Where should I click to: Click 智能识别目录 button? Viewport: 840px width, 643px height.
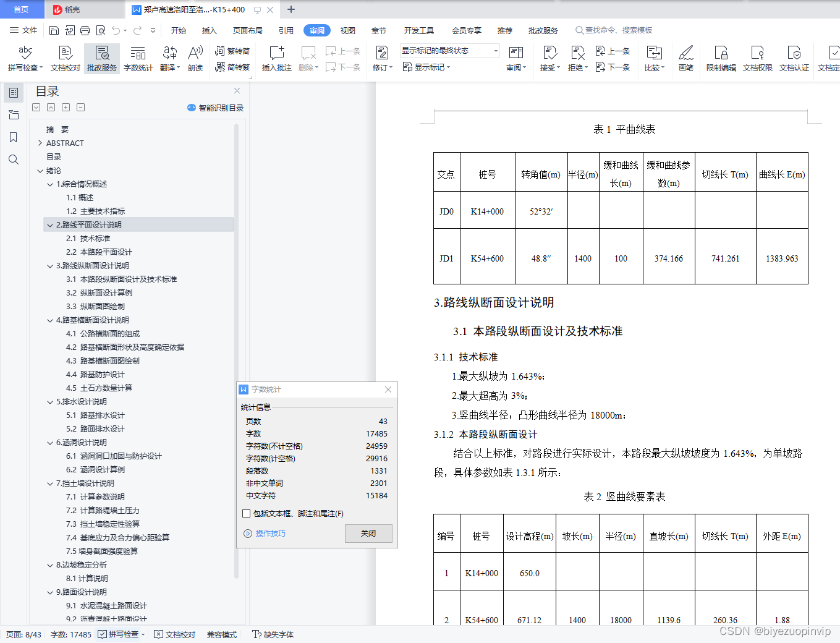pyautogui.click(x=216, y=108)
